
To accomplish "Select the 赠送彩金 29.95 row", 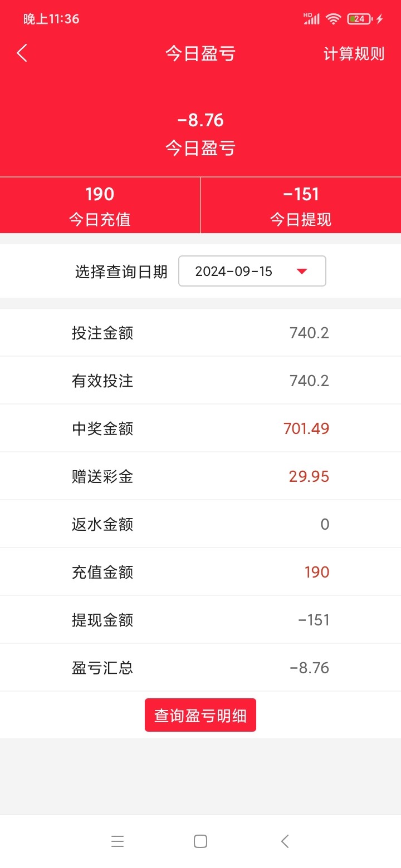I will coord(200,476).
